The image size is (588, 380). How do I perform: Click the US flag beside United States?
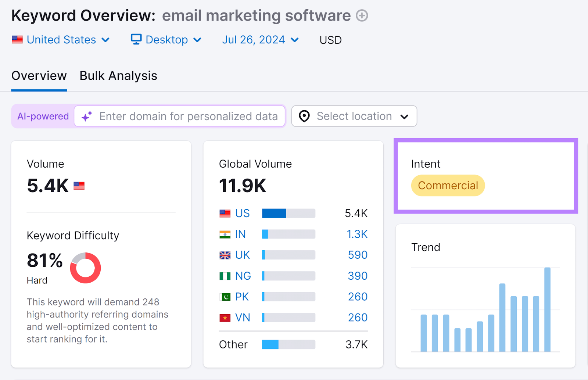click(17, 39)
